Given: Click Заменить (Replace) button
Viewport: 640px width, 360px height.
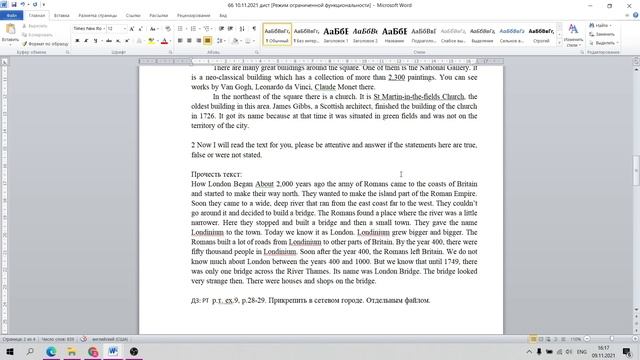Looking at the screenshot, I should pyautogui.click(x=602, y=34).
